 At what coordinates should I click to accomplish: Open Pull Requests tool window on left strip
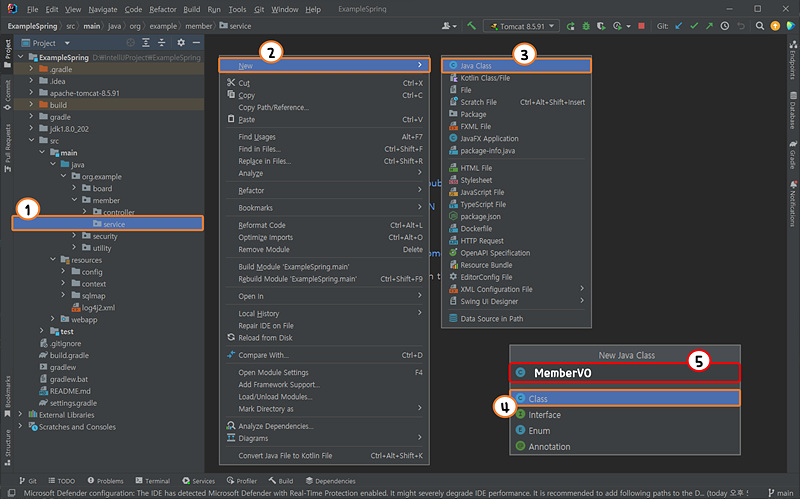tap(7, 148)
